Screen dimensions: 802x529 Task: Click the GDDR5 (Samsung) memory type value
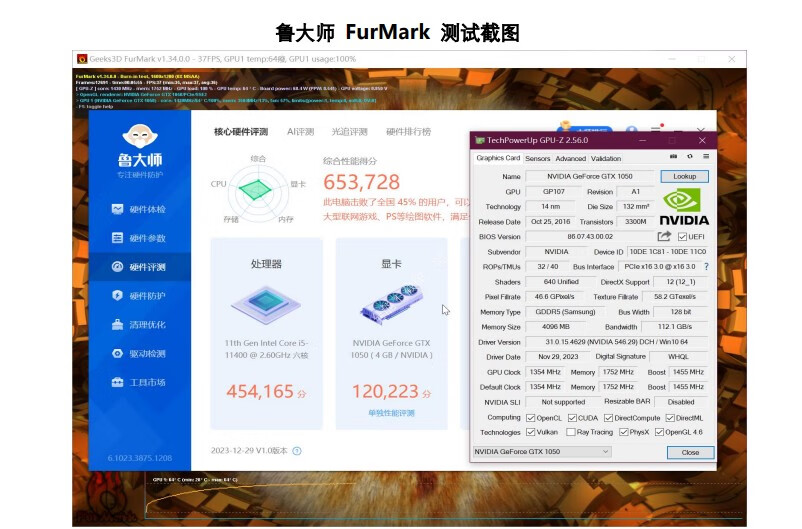tap(565, 312)
